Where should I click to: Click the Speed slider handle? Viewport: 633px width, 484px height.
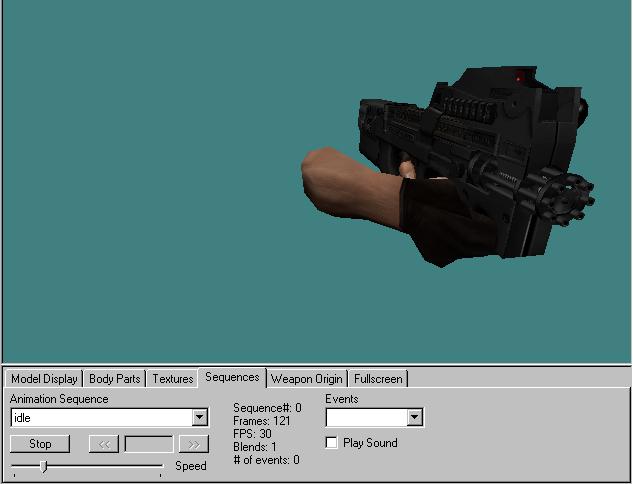click(x=44, y=467)
